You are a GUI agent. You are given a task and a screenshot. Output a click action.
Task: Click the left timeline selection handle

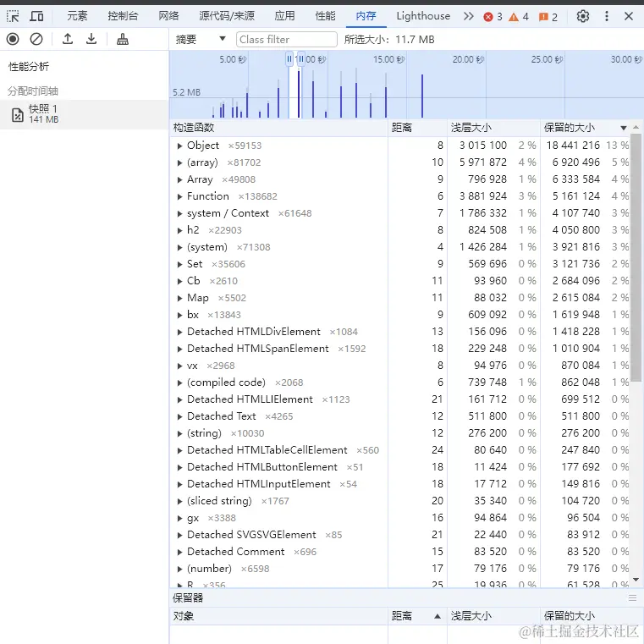point(289,59)
